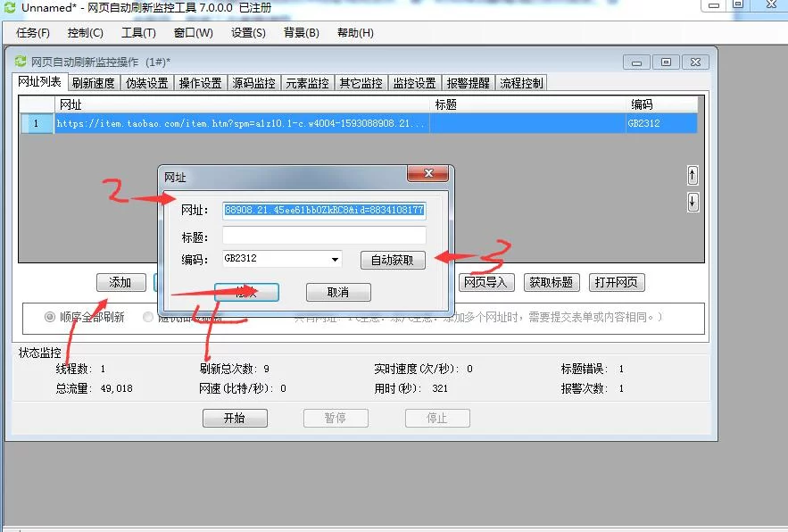788x532 pixels.
Task: Switch to the 刷新速度 tab
Action: (x=94, y=83)
